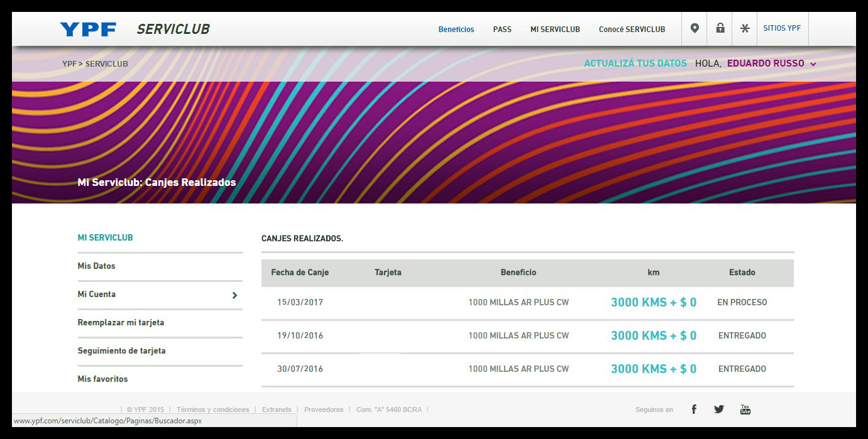Open the Beneficios menu item
The height and width of the screenshot is (439, 868).
point(456,30)
